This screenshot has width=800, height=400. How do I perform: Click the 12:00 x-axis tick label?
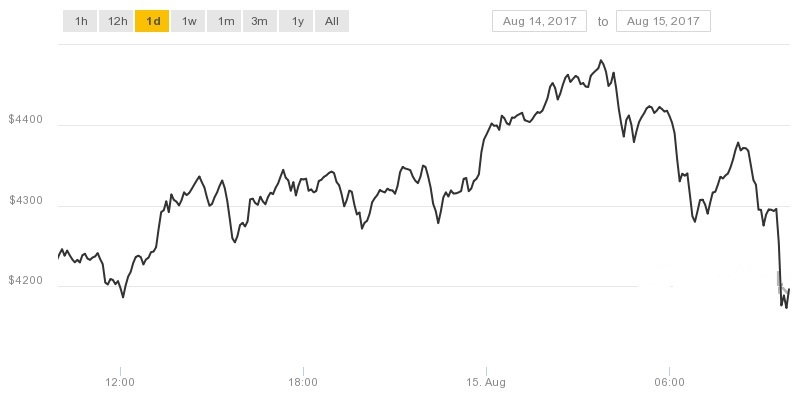pos(120,382)
